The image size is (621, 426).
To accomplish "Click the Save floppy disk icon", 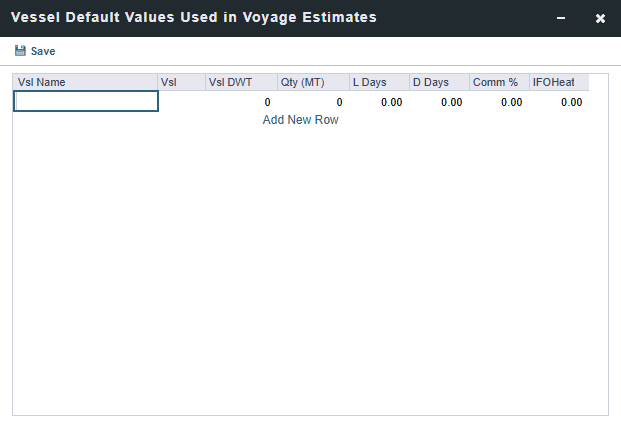I will [x=20, y=51].
